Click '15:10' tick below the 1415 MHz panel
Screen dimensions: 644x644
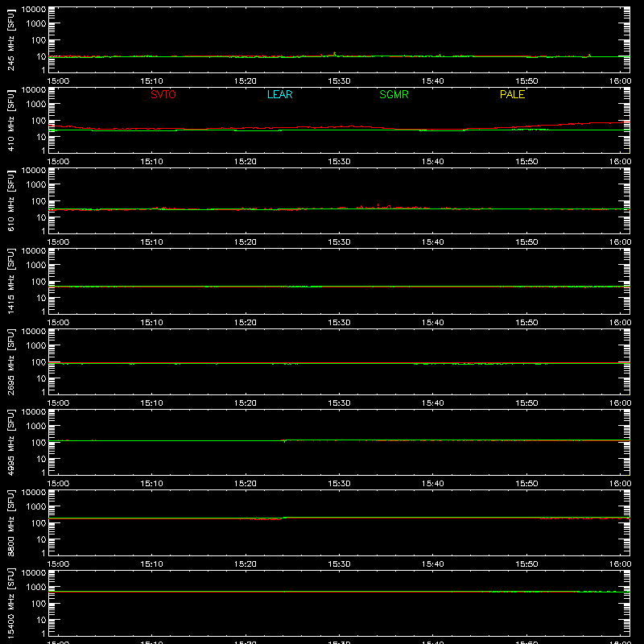coord(151,323)
